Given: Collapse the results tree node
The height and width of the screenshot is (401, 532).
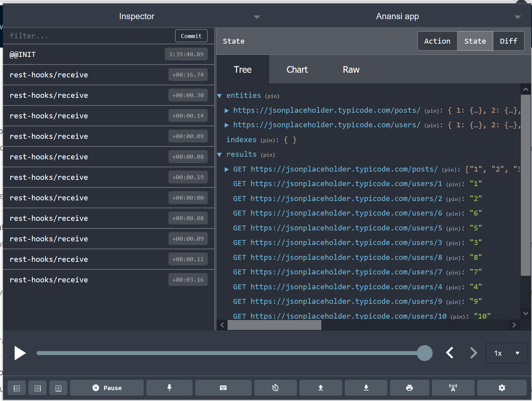Looking at the screenshot, I should (220, 154).
